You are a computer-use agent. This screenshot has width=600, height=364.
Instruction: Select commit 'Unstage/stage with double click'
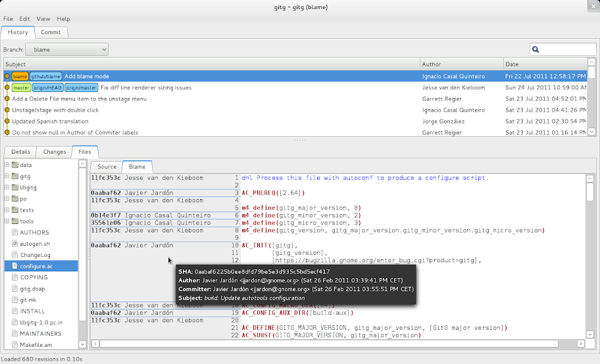(295, 110)
